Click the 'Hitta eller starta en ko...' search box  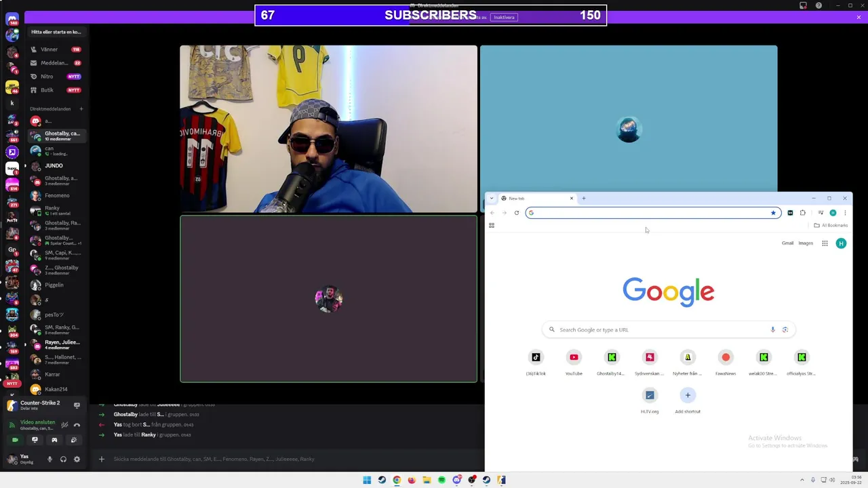(x=56, y=32)
